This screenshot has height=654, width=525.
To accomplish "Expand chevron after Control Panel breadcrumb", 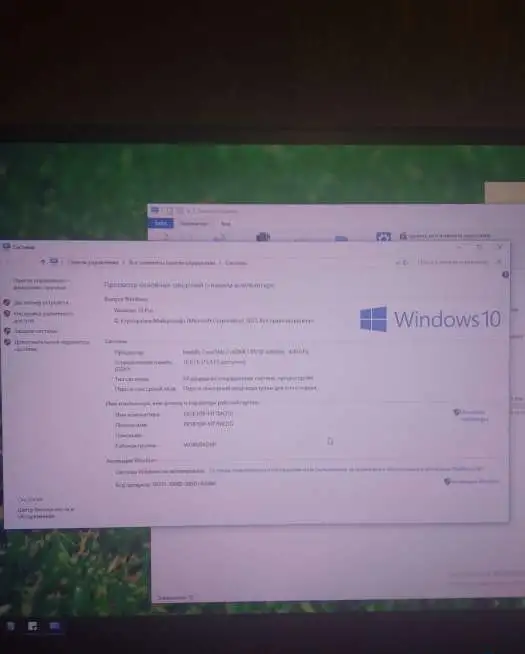I will point(123,263).
